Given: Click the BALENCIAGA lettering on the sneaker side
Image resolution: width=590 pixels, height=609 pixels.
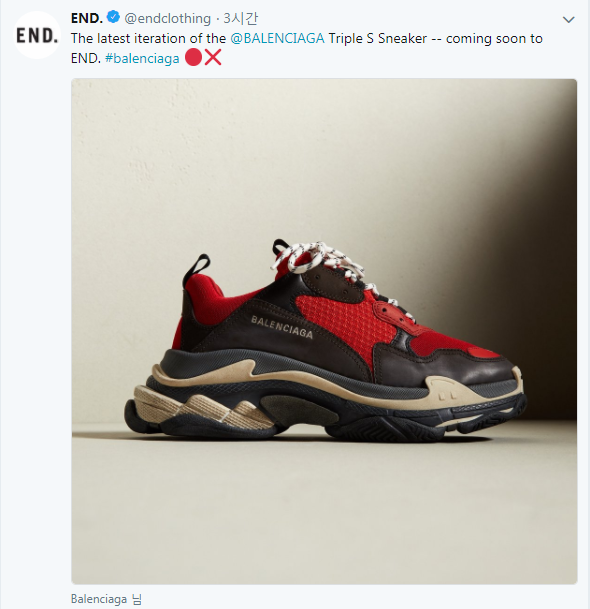Looking at the screenshot, I should click(282, 327).
